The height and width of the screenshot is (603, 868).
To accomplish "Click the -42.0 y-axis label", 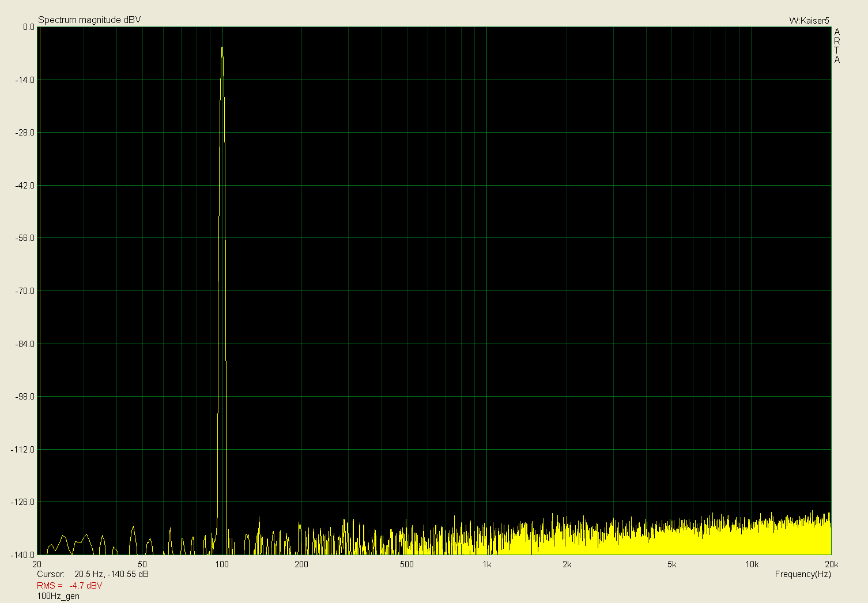I will coord(25,186).
